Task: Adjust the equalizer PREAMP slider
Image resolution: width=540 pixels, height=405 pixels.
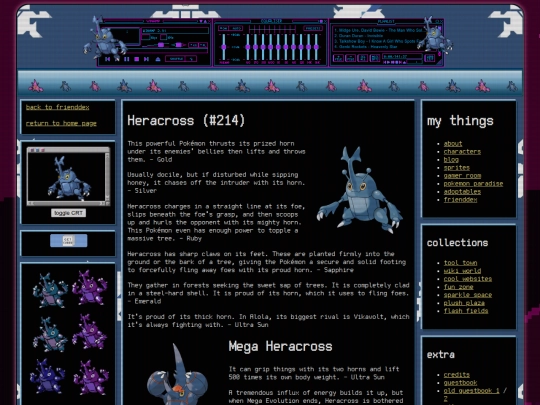Action: [x=224, y=47]
